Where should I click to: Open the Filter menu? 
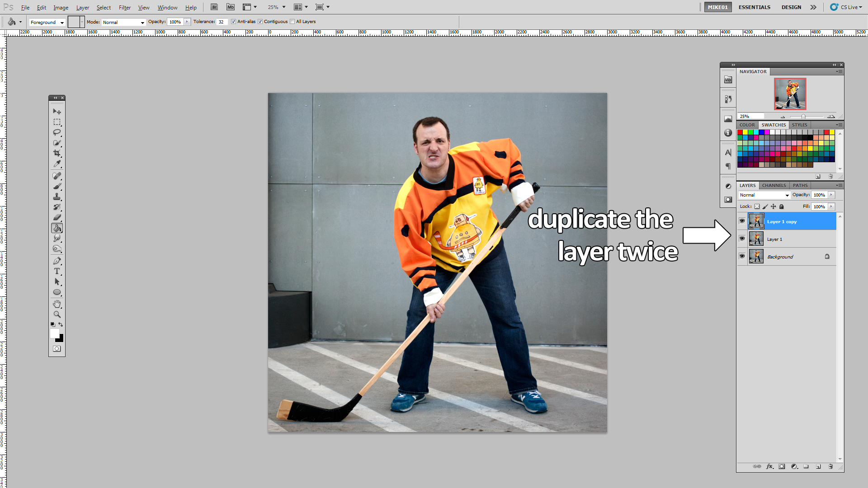(124, 8)
